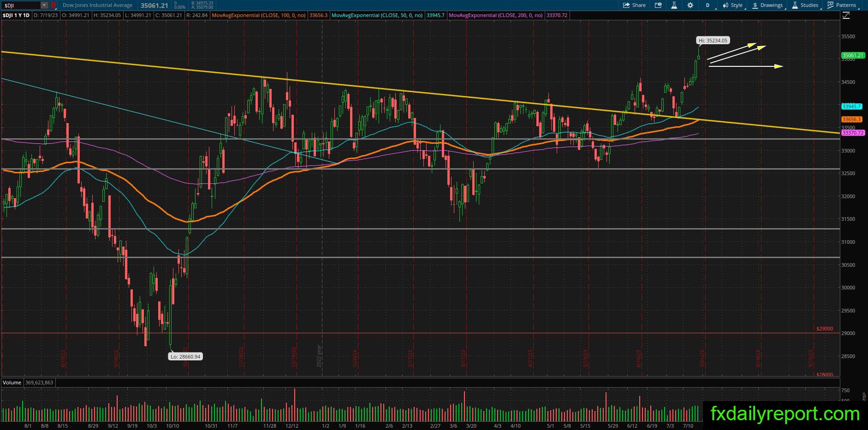Click the 33370.72 study value in header
The height and width of the screenshot is (430, 868).
point(557,15)
